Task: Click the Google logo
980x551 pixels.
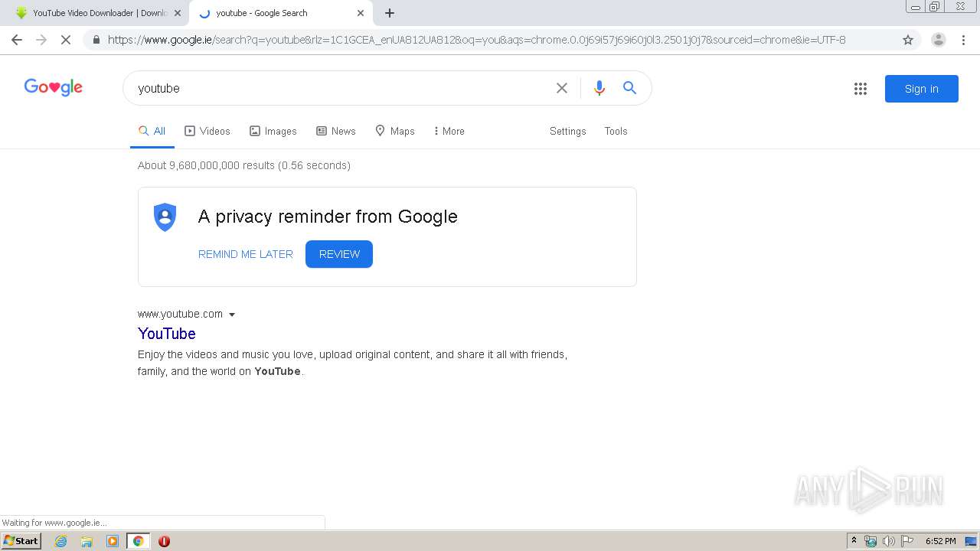Action: [x=54, y=88]
